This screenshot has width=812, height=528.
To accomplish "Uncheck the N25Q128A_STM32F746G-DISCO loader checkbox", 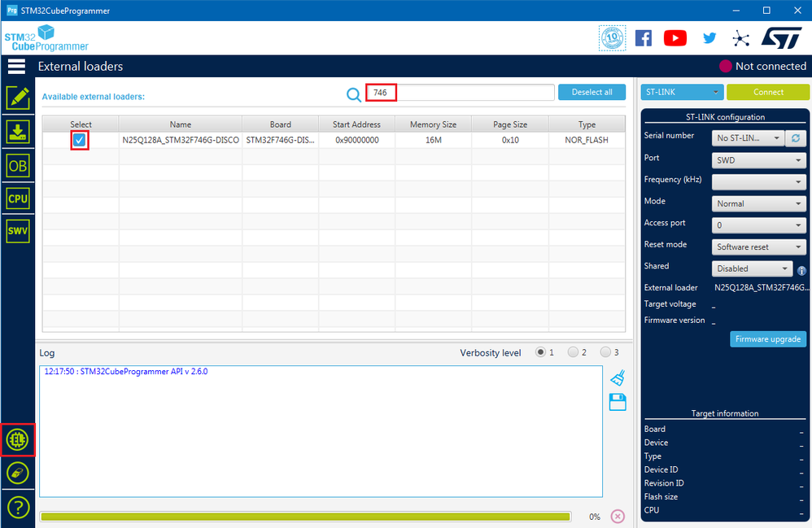I will tap(79, 140).
